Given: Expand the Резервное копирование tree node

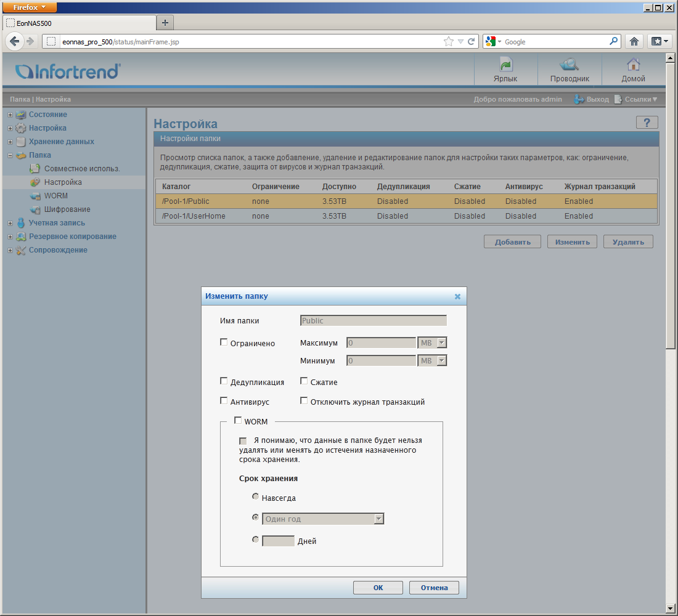Looking at the screenshot, I should coord(10,237).
